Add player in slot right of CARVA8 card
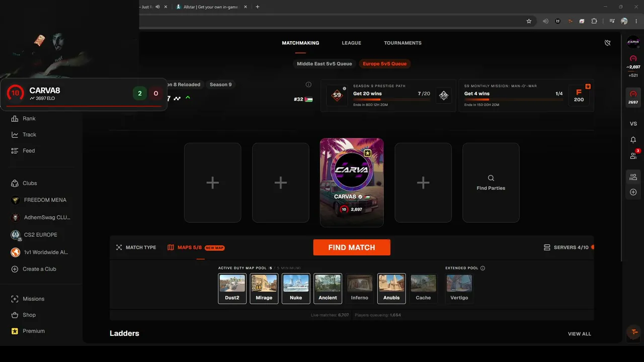The image size is (644, 362). coord(423,183)
